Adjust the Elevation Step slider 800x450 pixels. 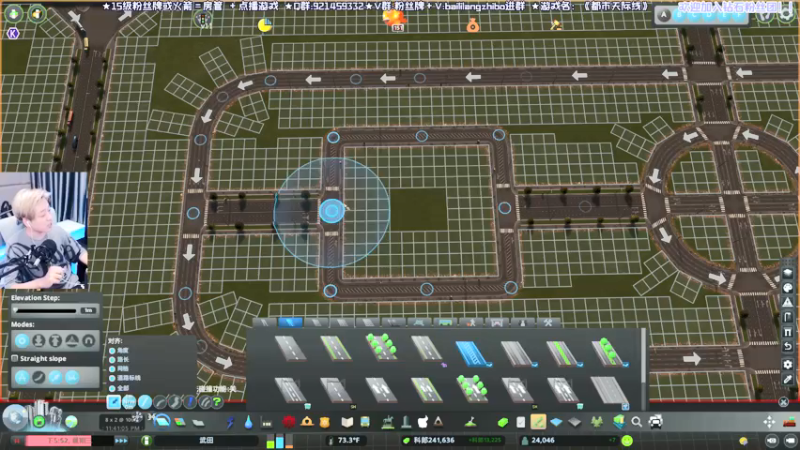click(46, 310)
